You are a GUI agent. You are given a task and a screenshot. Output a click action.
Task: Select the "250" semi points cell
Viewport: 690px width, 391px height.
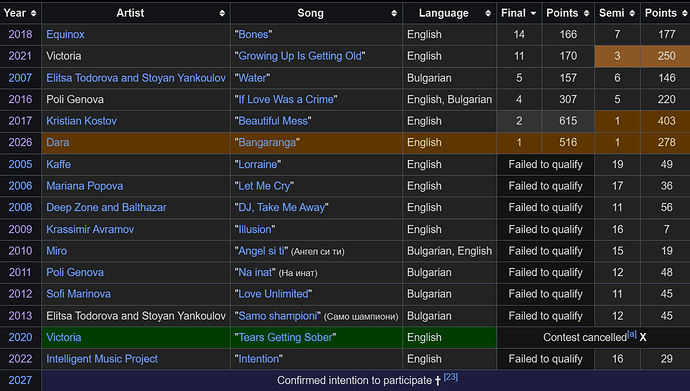click(666, 56)
